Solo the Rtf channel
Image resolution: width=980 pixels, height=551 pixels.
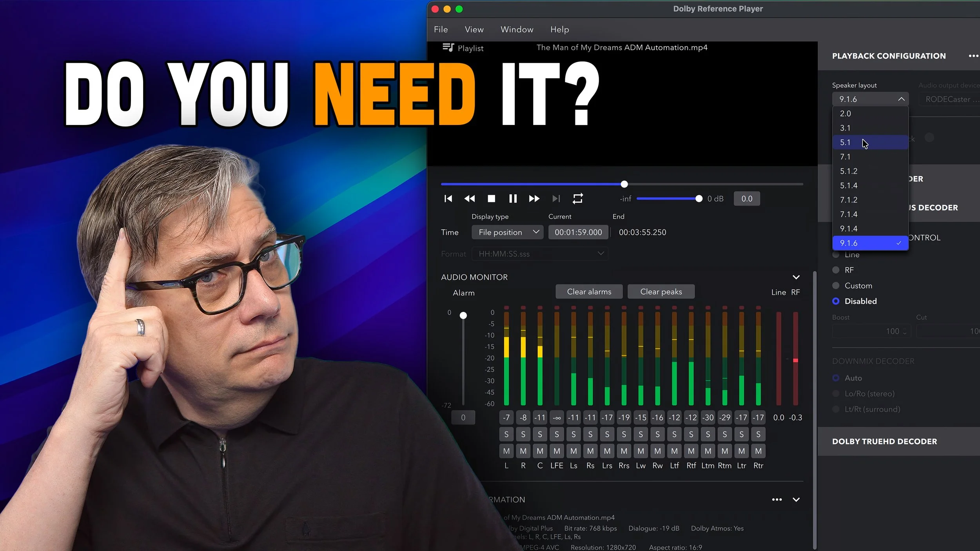pos(691,434)
